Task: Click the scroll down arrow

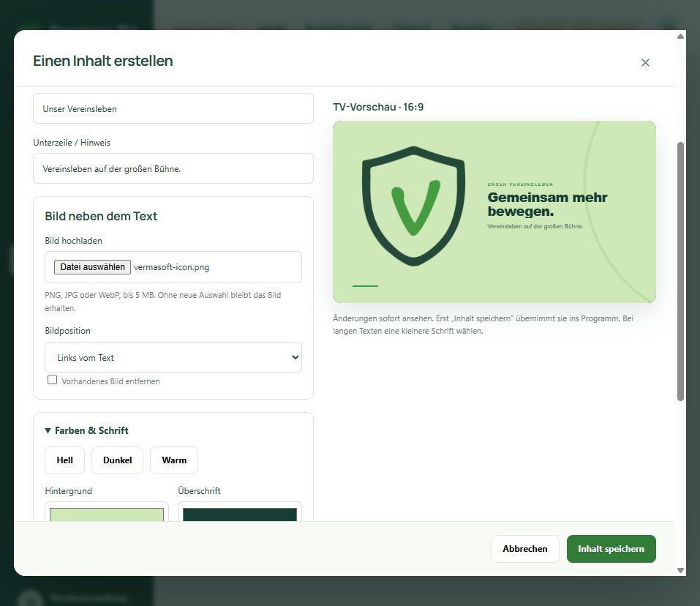Action: [x=680, y=570]
